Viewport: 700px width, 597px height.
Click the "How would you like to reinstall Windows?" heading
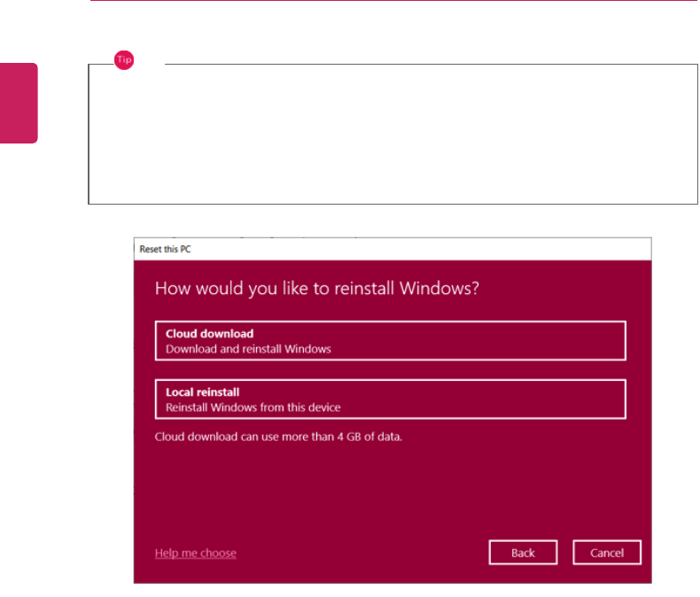(317, 289)
